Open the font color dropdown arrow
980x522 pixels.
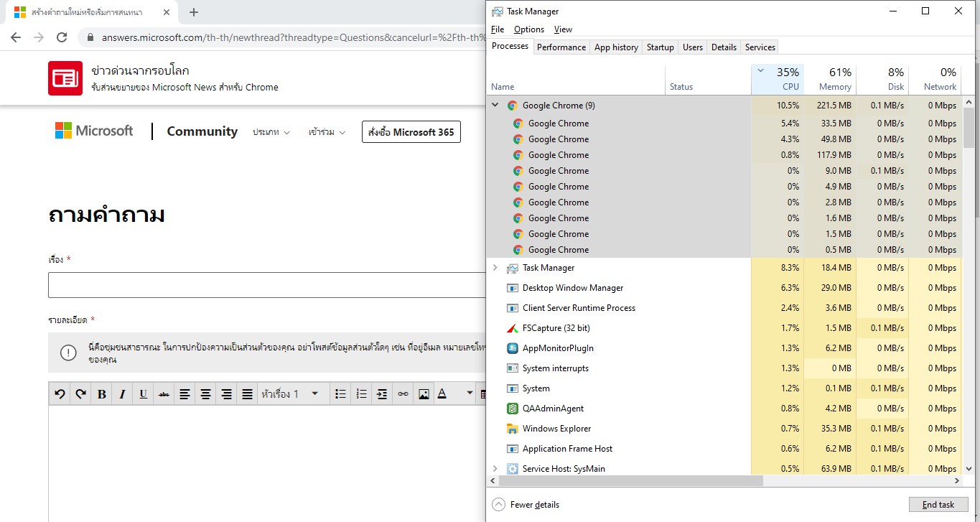470,393
